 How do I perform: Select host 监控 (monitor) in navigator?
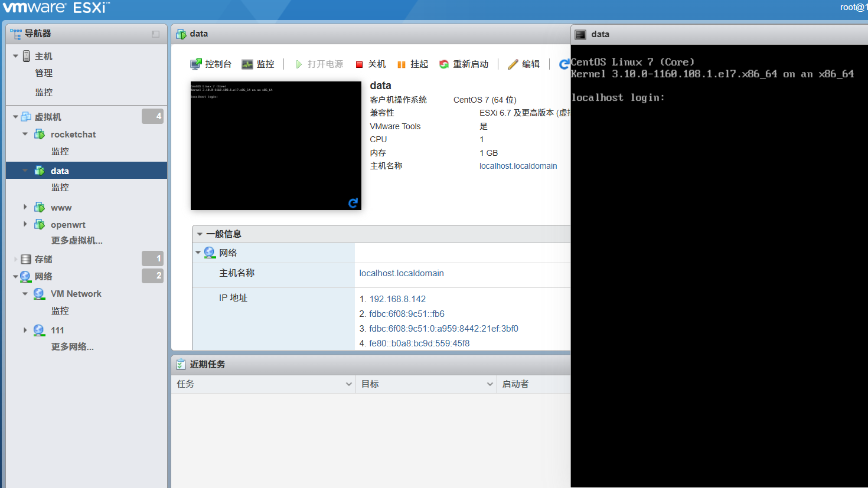[44, 93]
